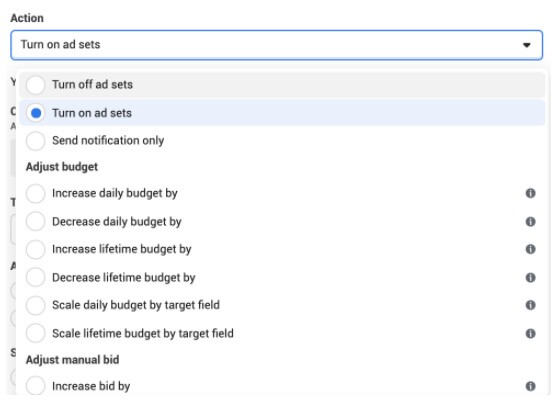View info for Scale lifetime budget by target field

(530, 333)
